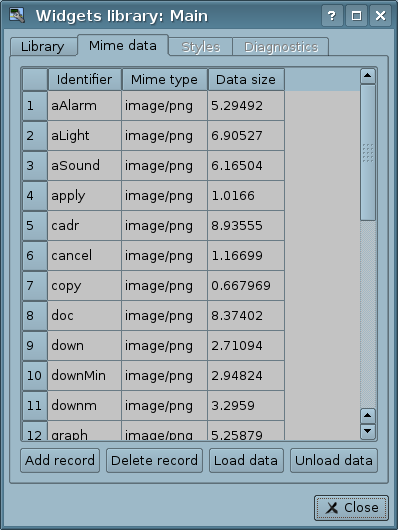Select row header number 5
This screenshot has width=398, height=530.
35,225
